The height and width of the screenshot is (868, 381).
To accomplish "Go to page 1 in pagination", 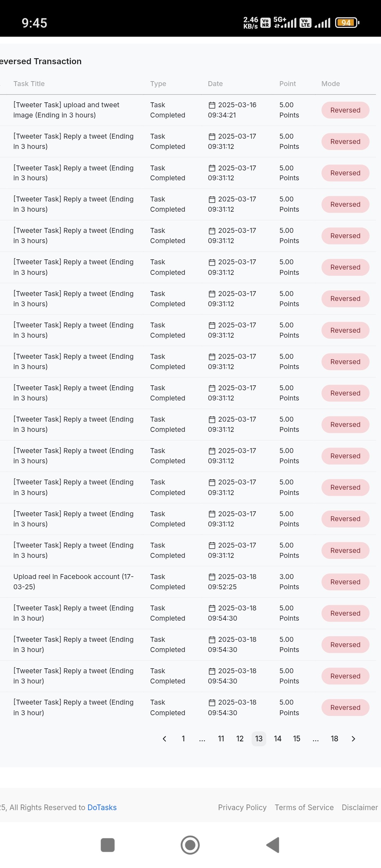I will pyautogui.click(x=183, y=739).
